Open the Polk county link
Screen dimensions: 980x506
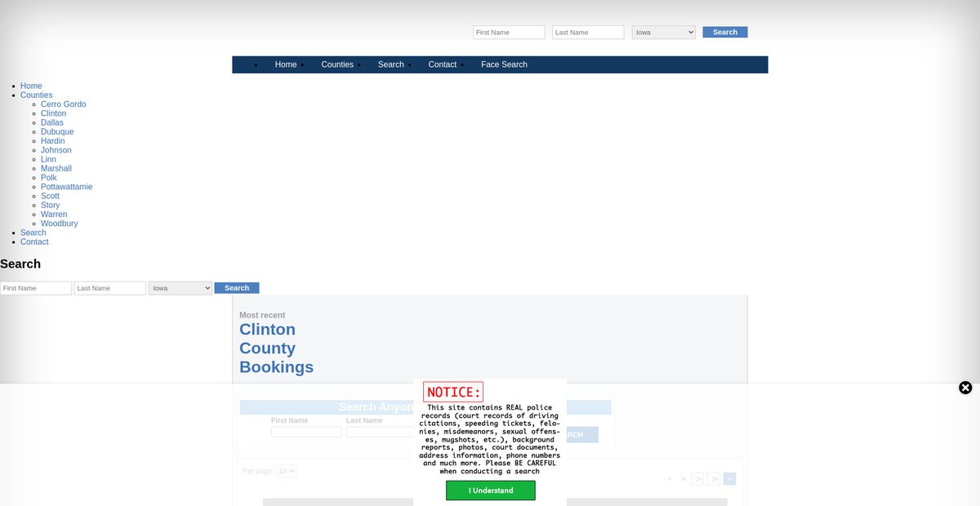pyautogui.click(x=49, y=178)
